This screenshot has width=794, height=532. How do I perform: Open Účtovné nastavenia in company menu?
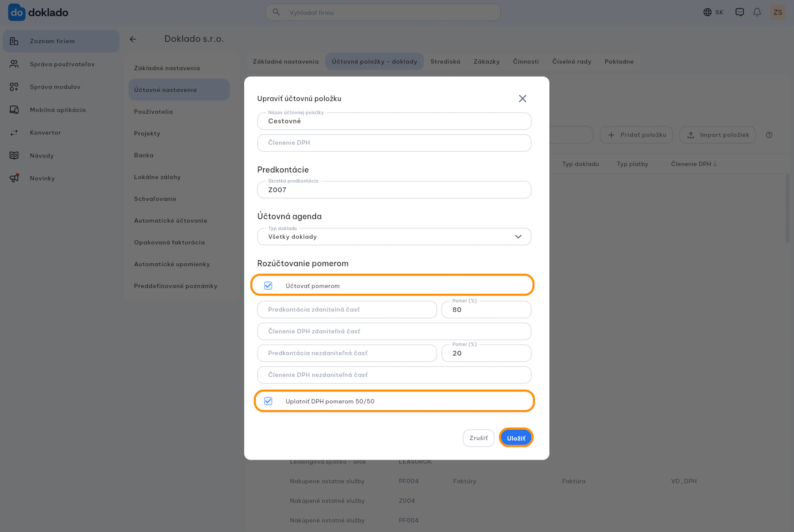(x=179, y=90)
